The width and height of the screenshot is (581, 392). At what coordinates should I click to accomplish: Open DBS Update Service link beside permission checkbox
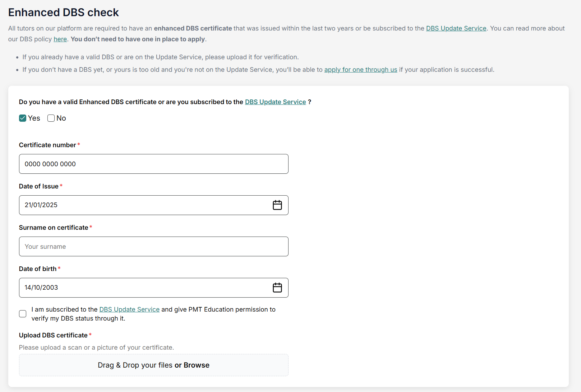click(x=129, y=309)
